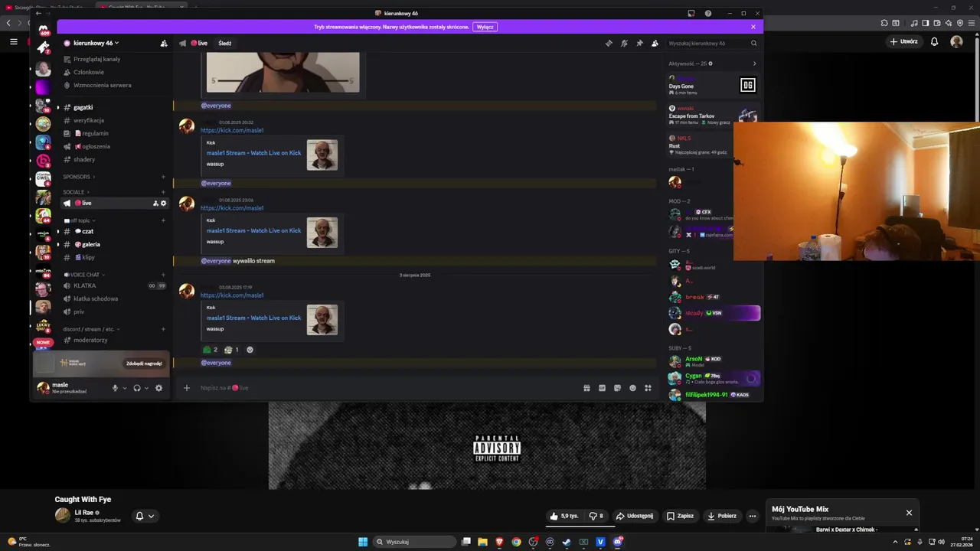Expand the Aktywność panel arrow
Image resolution: width=980 pixels, height=551 pixels.
click(x=754, y=64)
